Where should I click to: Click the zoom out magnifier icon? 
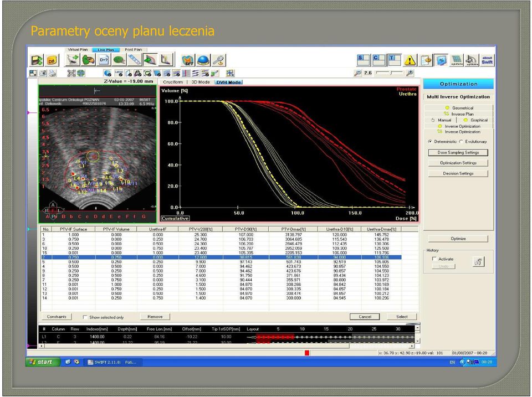coord(357,73)
